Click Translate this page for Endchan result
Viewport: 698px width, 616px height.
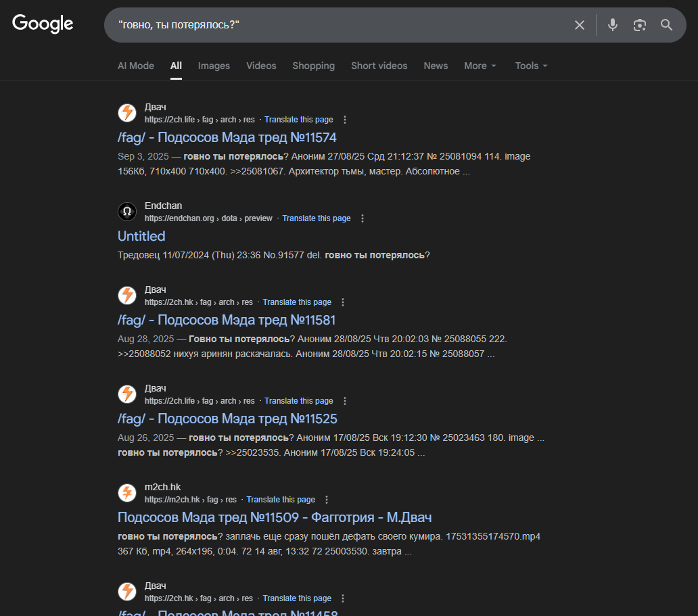click(x=317, y=218)
